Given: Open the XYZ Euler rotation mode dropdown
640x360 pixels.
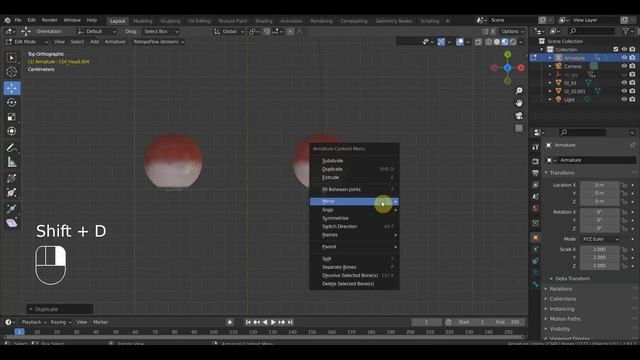Looking at the screenshot, I should point(600,239).
